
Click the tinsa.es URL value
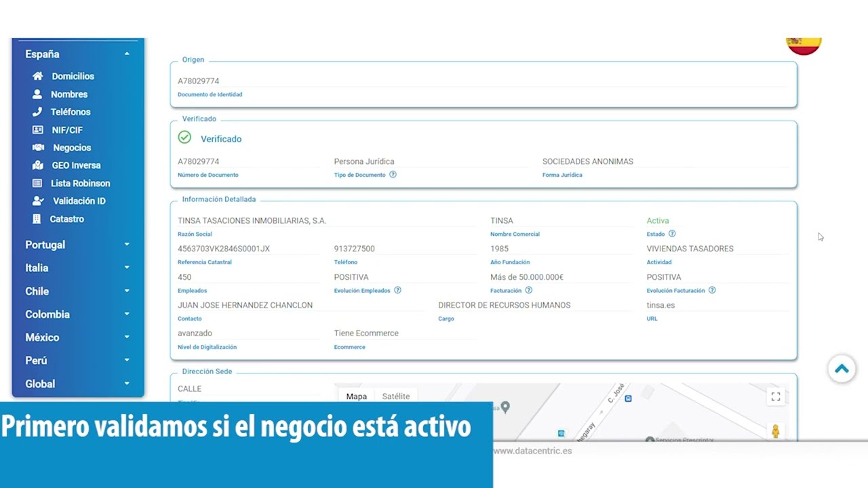[x=660, y=305]
